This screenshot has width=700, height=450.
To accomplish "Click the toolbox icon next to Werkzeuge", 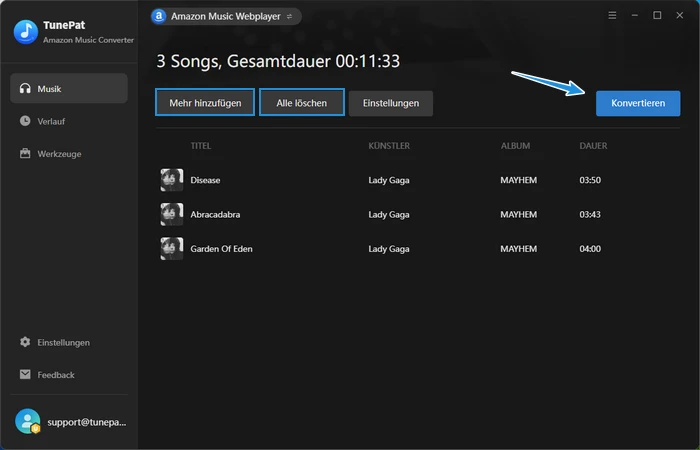I will point(25,154).
